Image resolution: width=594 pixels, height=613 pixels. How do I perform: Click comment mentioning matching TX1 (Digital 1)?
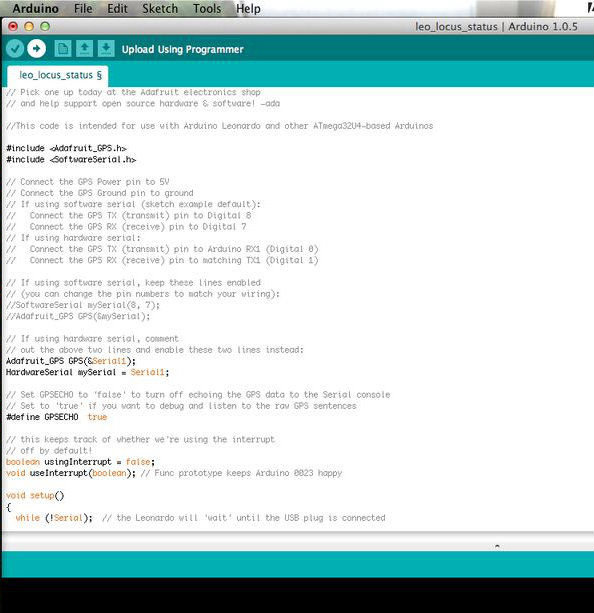[162, 260]
